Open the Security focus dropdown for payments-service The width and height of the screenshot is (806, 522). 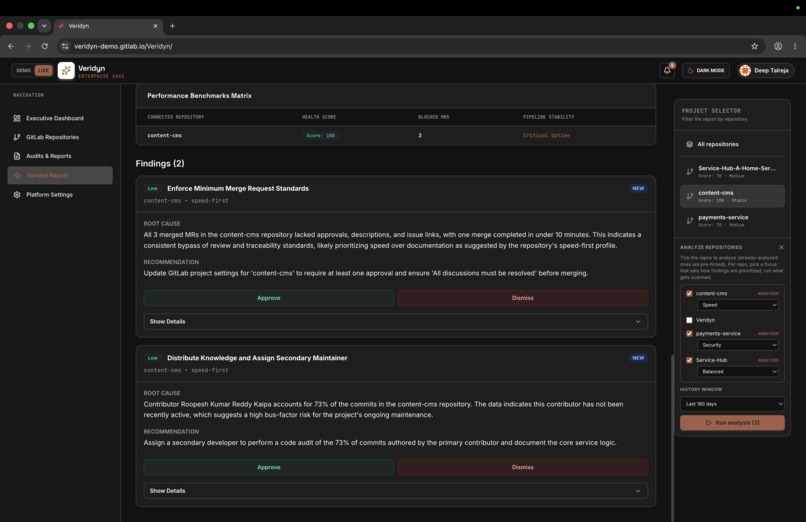738,345
